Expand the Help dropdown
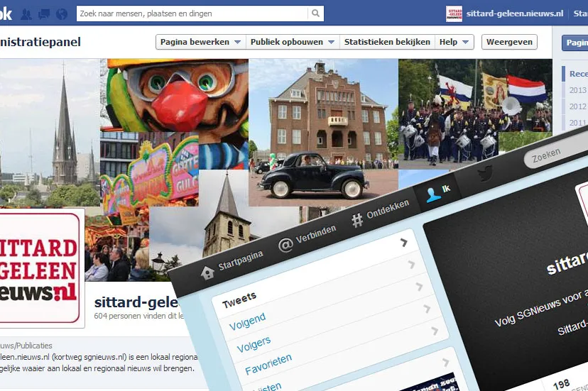Screen dimensions: 588x391 [454, 42]
